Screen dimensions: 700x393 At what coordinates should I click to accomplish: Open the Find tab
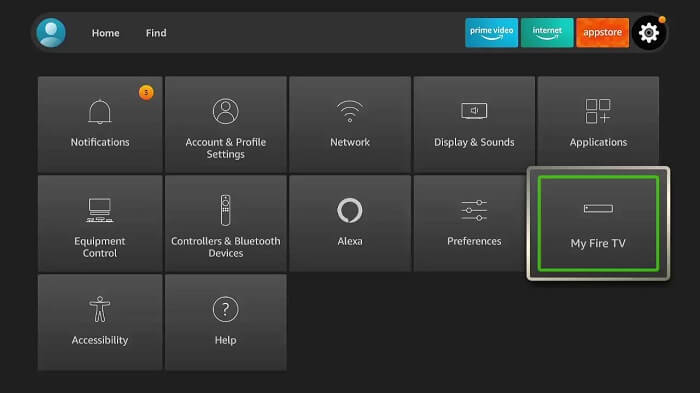tap(156, 33)
